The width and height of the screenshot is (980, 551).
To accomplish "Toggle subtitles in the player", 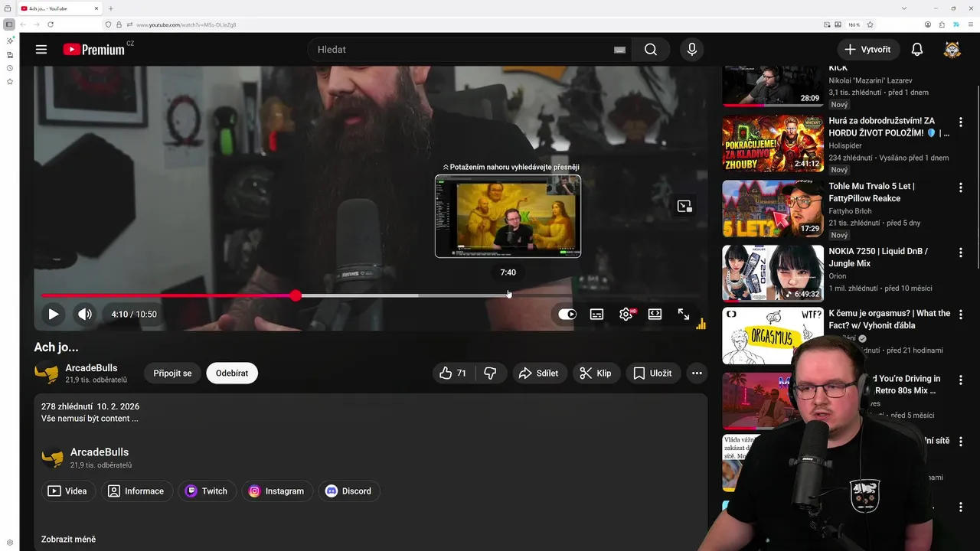I will coord(596,314).
